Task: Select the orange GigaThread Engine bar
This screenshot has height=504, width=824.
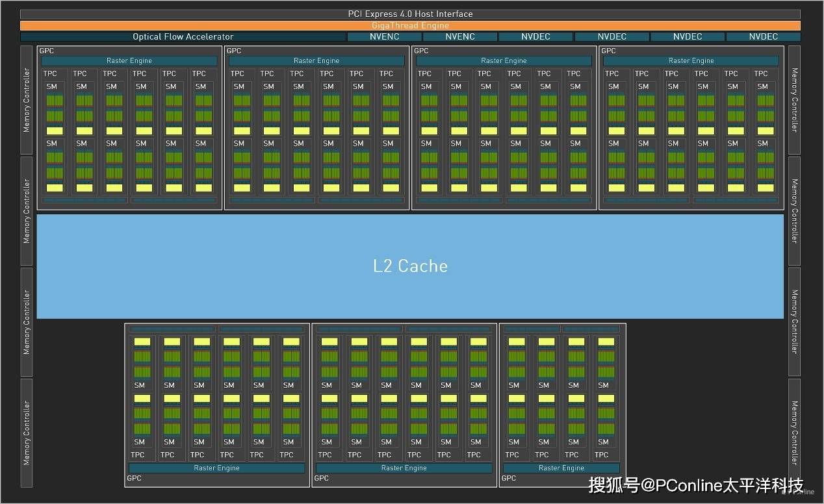Action: coord(410,25)
